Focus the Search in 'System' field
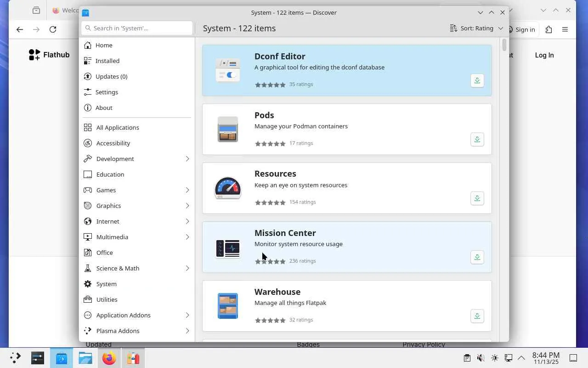 (137, 28)
